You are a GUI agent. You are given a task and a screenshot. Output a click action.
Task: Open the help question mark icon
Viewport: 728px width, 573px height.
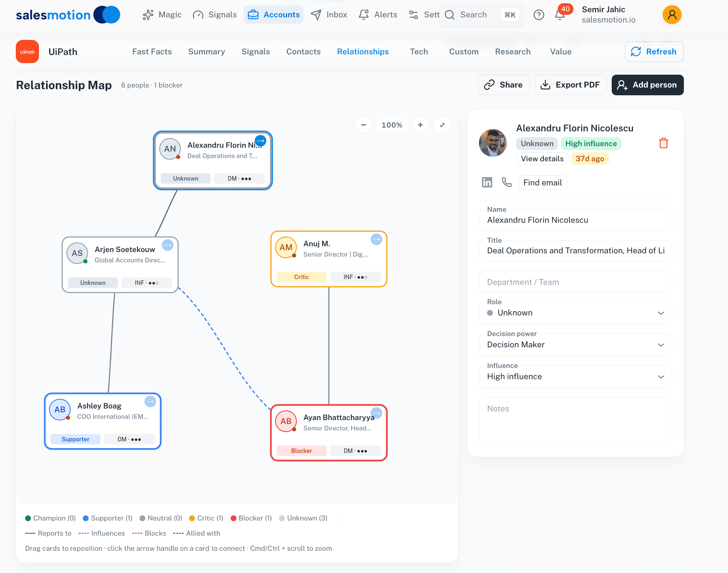point(539,15)
